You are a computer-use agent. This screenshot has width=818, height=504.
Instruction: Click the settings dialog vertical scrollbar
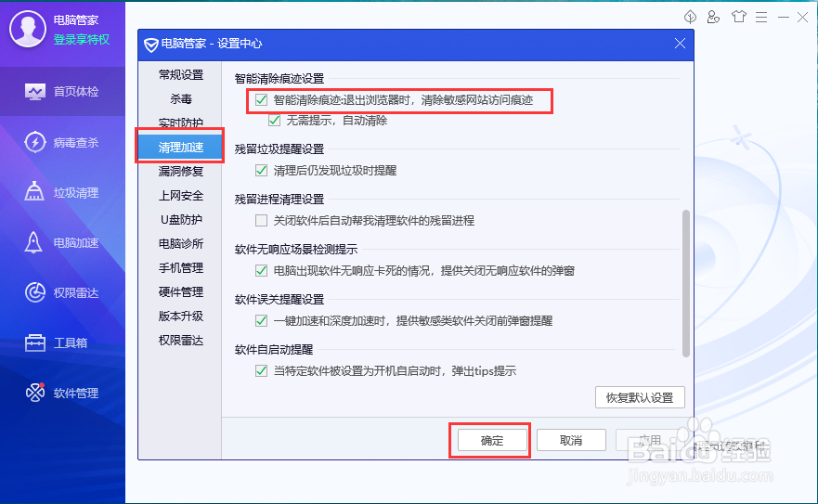[x=686, y=283]
